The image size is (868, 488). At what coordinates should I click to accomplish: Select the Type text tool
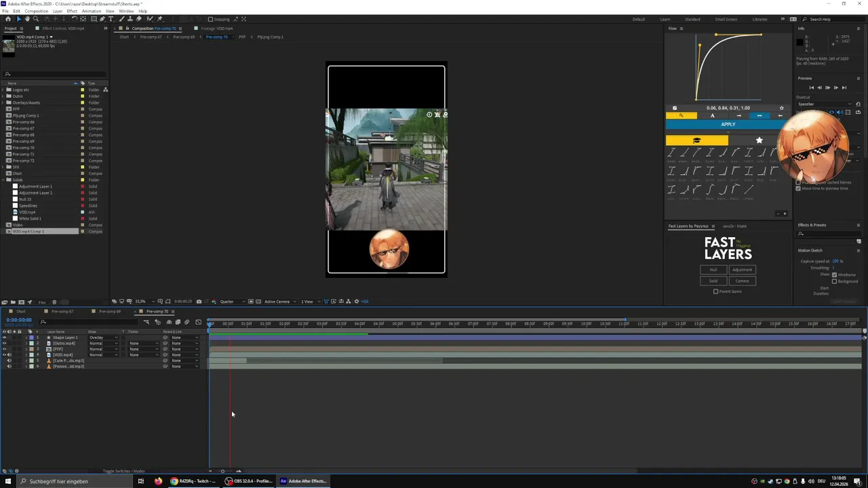[111, 19]
